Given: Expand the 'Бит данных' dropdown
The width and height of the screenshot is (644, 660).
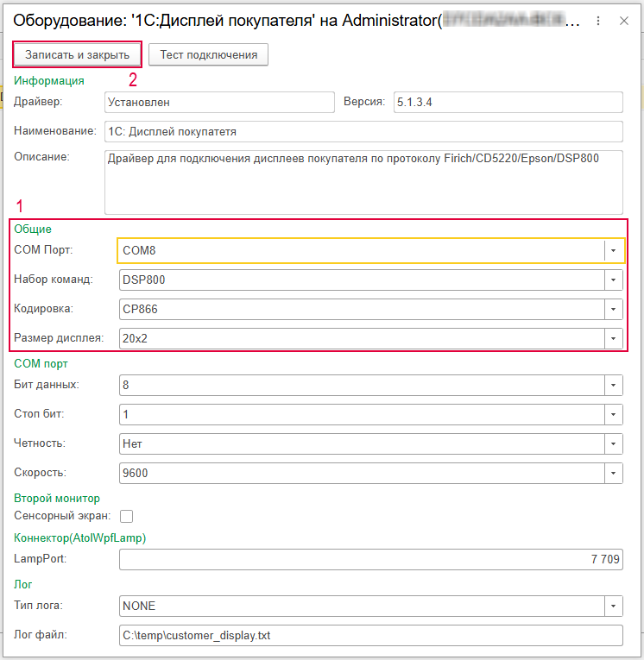Looking at the screenshot, I should click(613, 385).
